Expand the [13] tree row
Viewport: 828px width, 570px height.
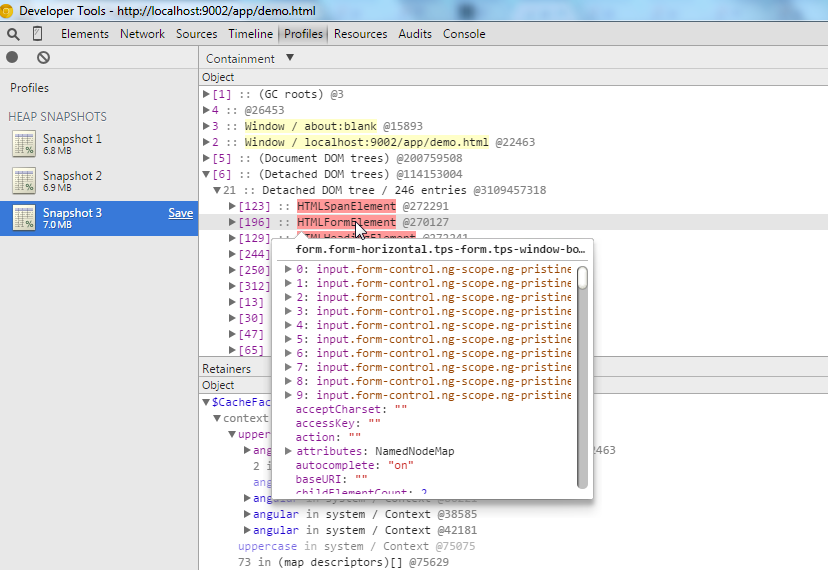coord(232,302)
